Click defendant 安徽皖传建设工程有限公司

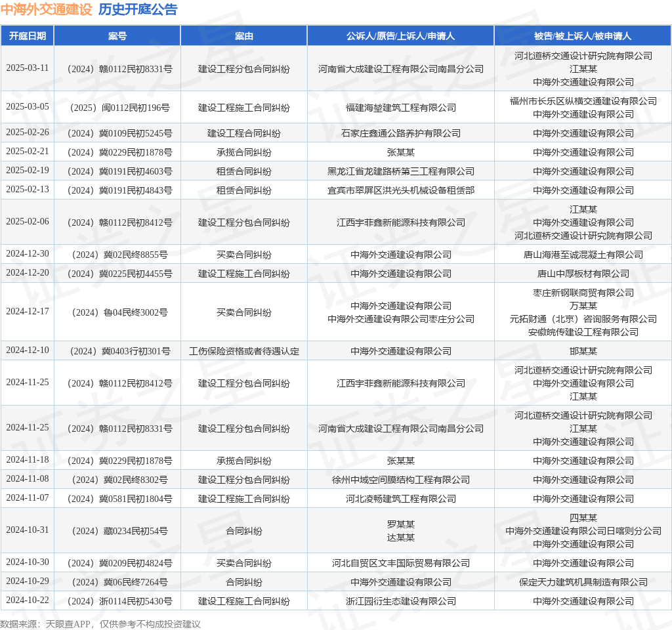point(583,332)
